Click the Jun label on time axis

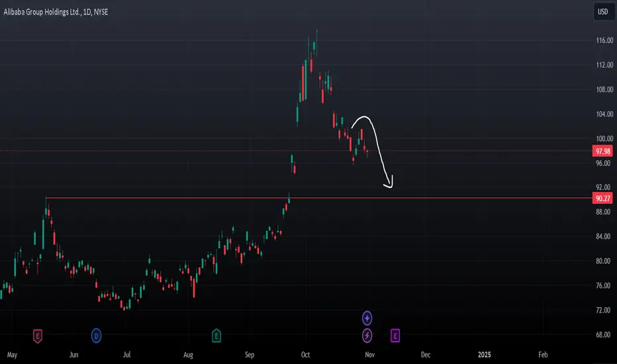click(73, 355)
